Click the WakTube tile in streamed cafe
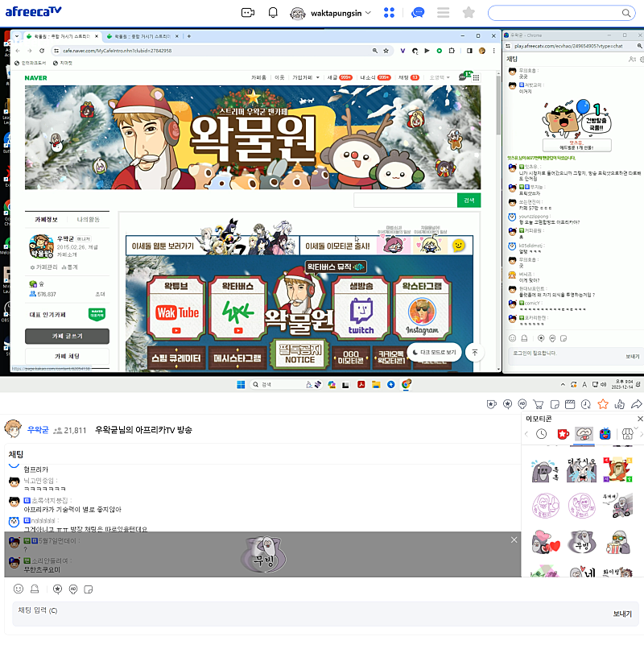 click(x=176, y=308)
